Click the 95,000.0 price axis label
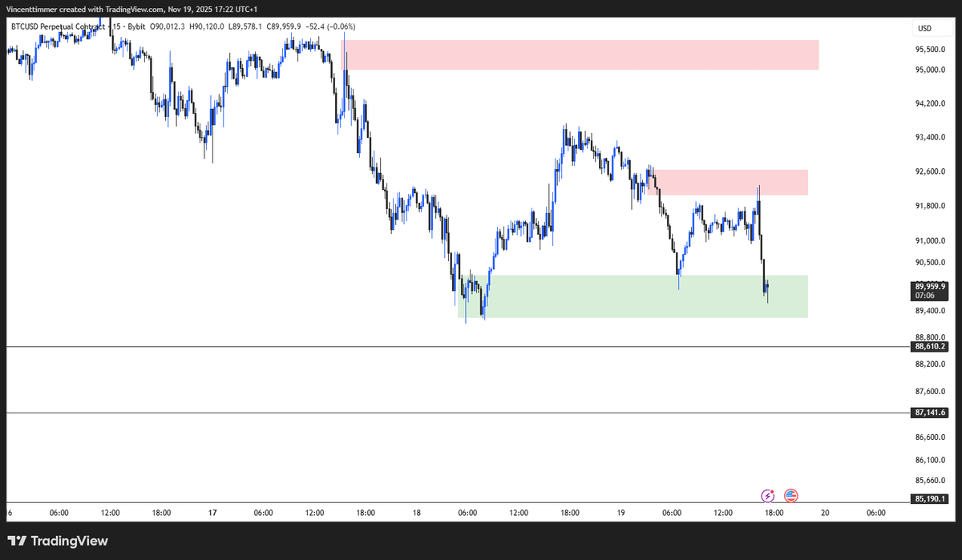962x560 pixels. point(930,70)
